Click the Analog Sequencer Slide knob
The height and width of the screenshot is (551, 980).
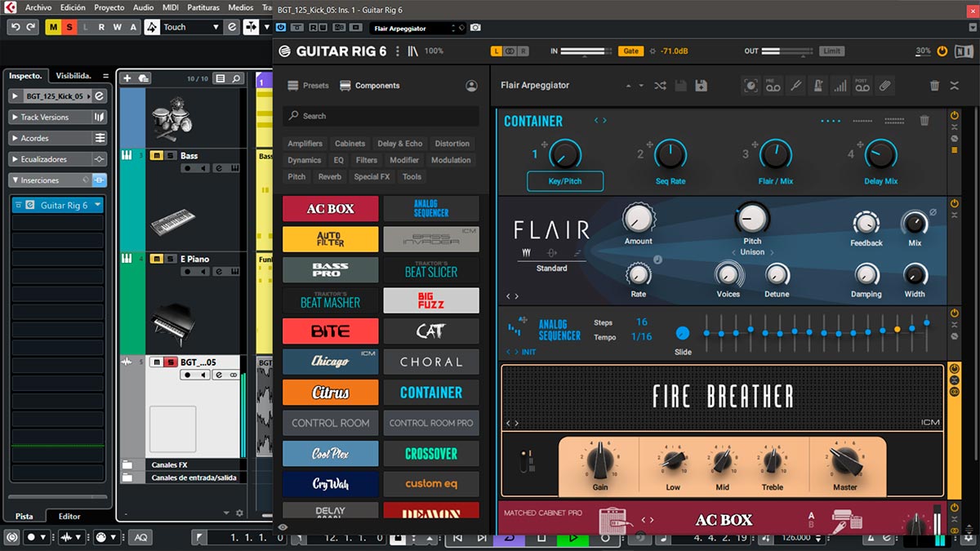tap(683, 333)
